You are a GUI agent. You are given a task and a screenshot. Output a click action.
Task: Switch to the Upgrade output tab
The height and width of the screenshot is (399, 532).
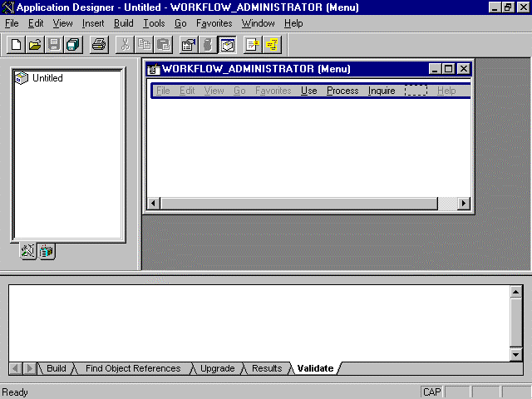218,368
